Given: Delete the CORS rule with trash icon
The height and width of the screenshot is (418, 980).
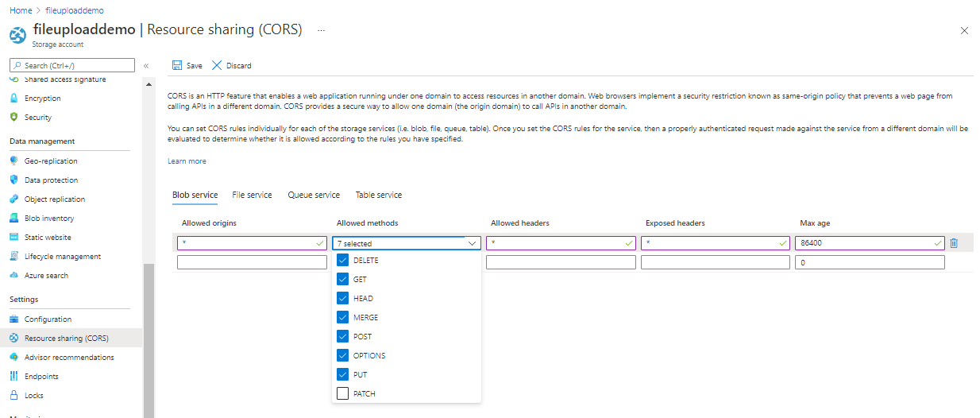Looking at the screenshot, I should [954, 243].
